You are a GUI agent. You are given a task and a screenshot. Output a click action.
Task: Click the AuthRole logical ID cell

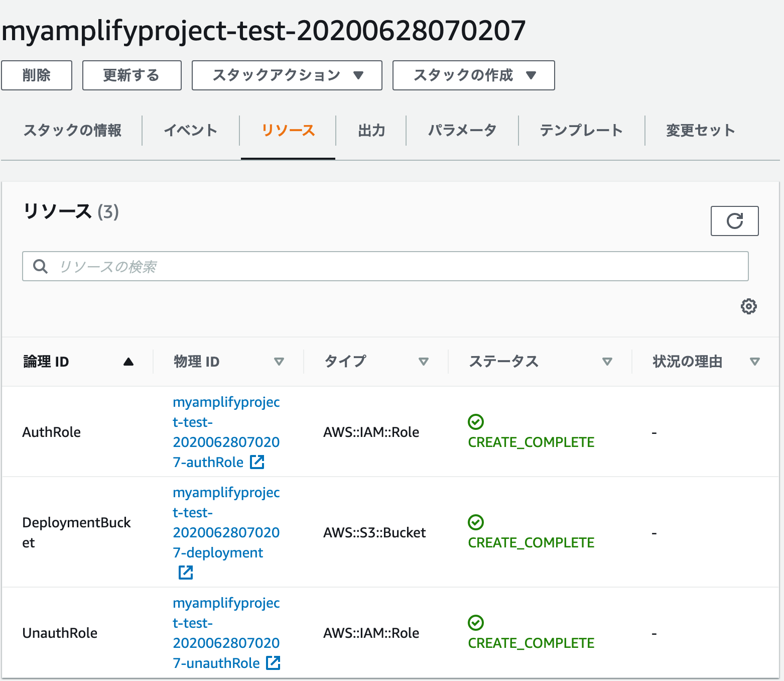point(52,432)
